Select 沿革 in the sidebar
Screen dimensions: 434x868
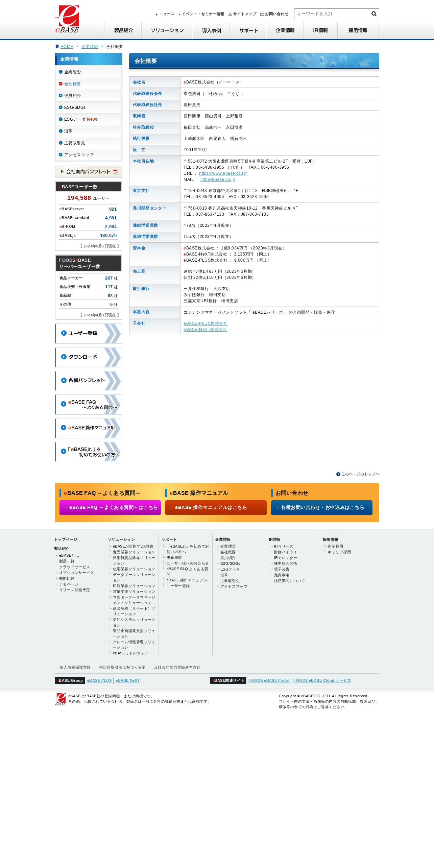coord(89,131)
